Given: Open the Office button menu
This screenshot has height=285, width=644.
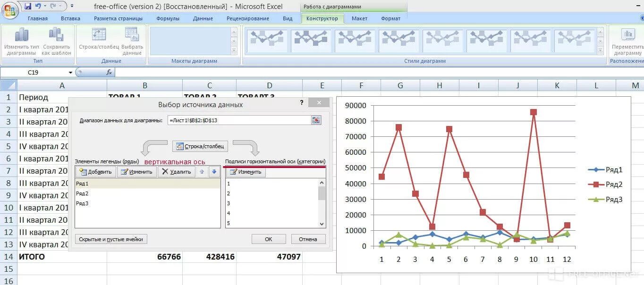Looking at the screenshot, I should pyautogui.click(x=9, y=10).
